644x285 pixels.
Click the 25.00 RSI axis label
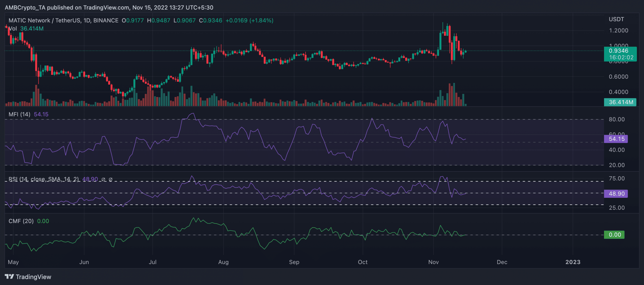click(x=617, y=208)
